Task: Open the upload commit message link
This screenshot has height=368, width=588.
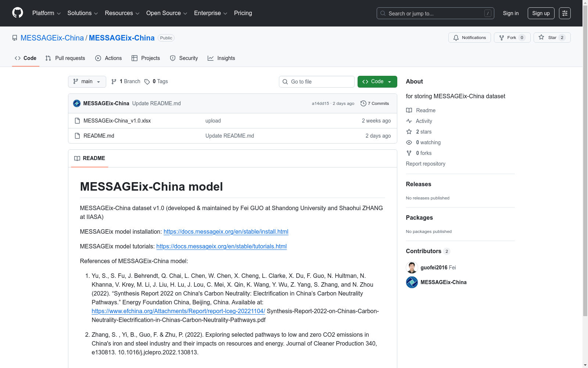Action: 213,121
